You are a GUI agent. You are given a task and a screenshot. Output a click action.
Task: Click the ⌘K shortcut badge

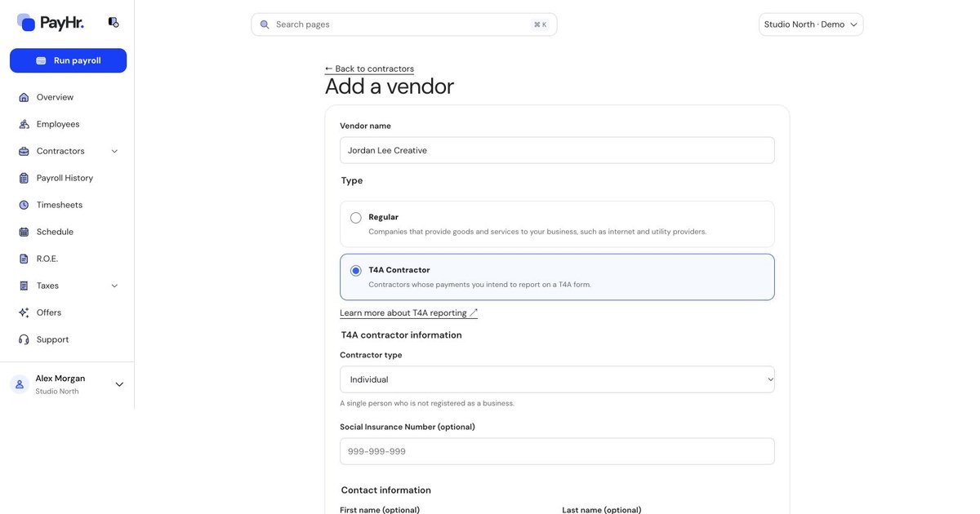click(541, 24)
